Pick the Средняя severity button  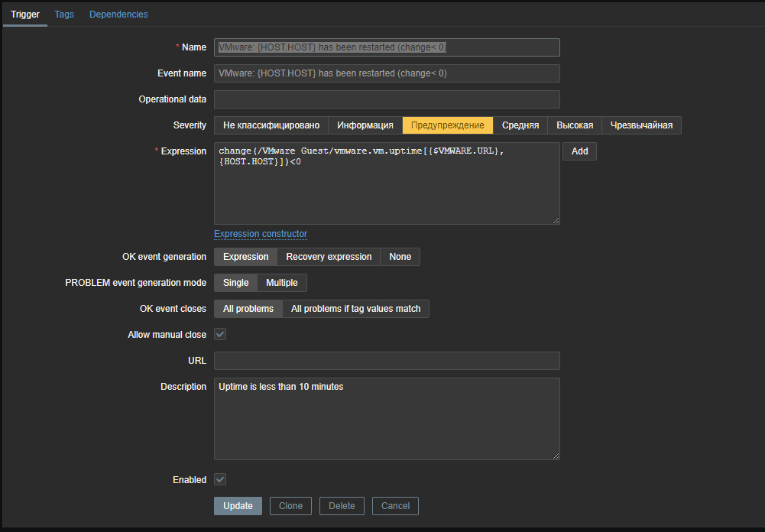(520, 125)
